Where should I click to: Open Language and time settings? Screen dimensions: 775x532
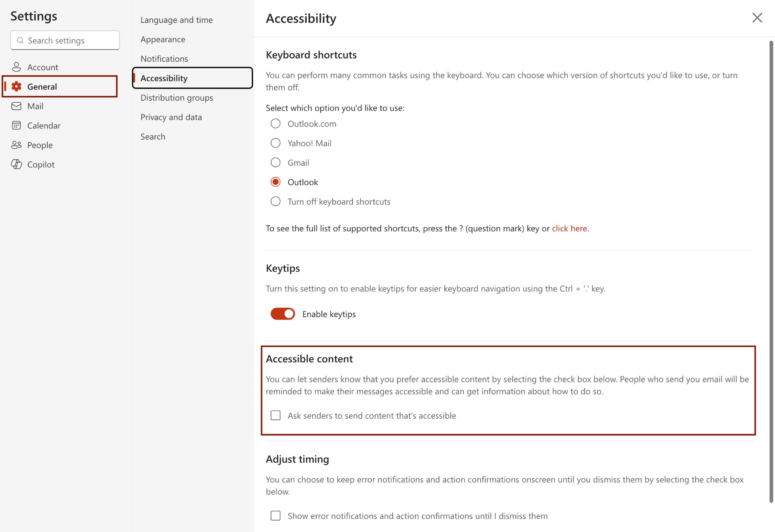pyautogui.click(x=176, y=20)
